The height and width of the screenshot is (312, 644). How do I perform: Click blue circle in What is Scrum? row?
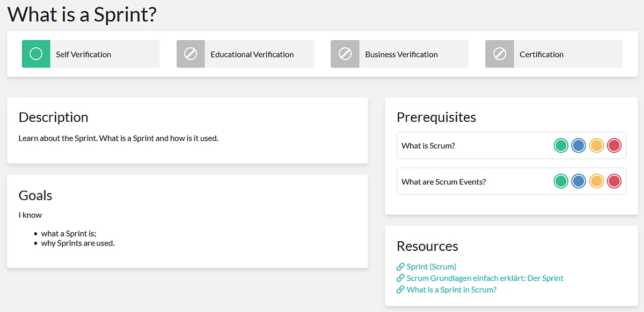[579, 145]
